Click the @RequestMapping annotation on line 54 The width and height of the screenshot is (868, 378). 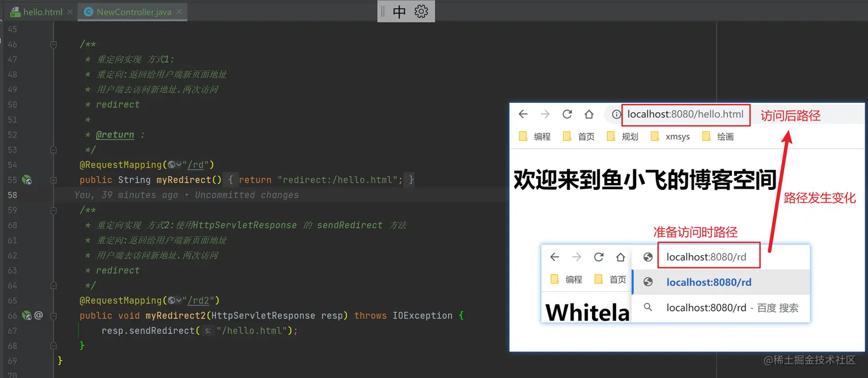point(121,165)
